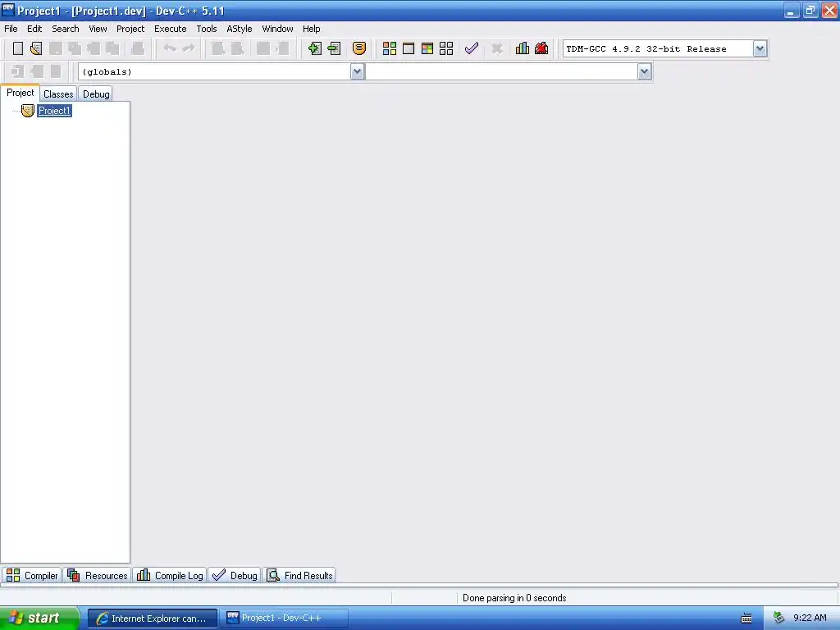Open the Help menu
This screenshot has height=630, width=840.
pyautogui.click(x=311, y=29)
